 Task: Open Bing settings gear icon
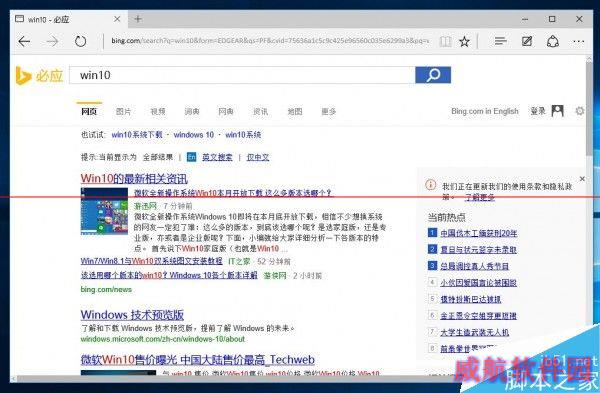tap(580, 111)
